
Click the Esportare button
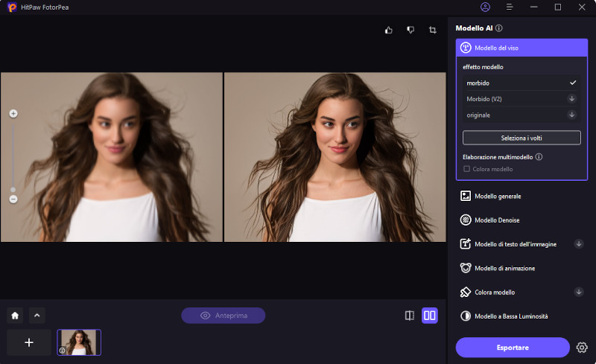click(513, 348)
